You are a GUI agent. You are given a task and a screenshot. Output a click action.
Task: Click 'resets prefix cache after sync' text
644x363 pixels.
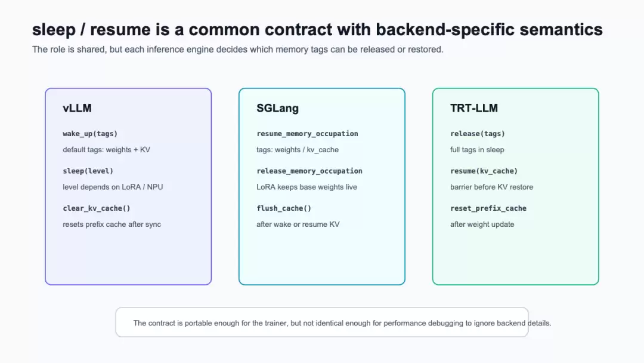pyautogui.click(x=112, y=224)
